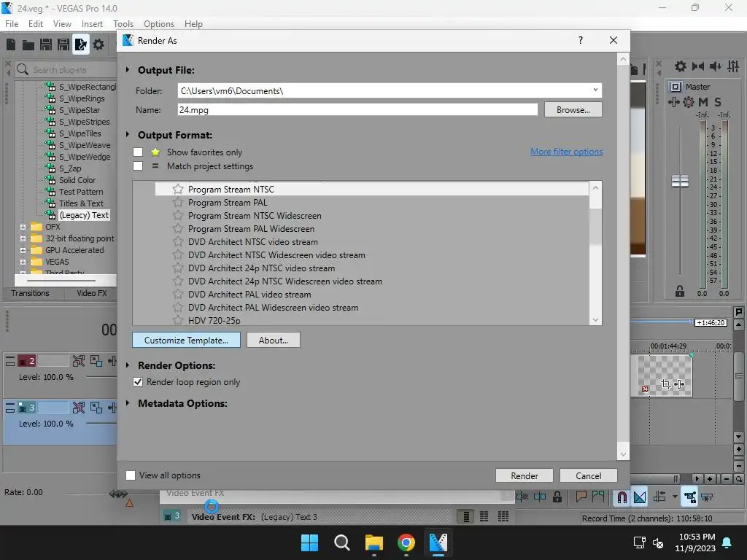Toggle the snapping magnet icon
The height and width of the screenshot is (560, 747).
click(622, 497)
